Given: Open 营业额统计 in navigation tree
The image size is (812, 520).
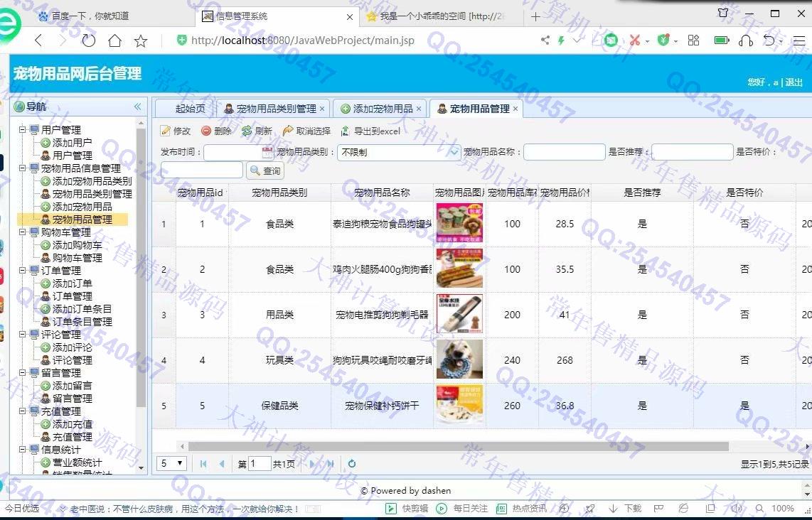Looking at the screenshot, I should point(78,462).
